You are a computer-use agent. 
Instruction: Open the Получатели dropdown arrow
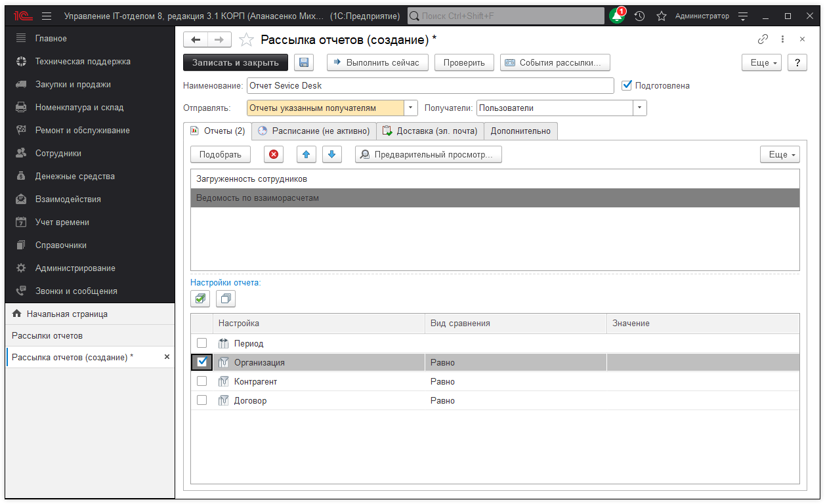[640, 108]
